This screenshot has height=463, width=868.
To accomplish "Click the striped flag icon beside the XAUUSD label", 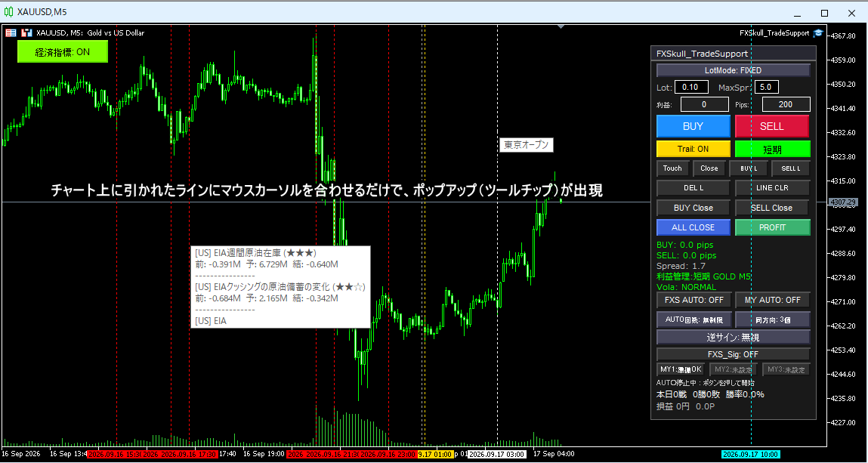I will pyautogui.click(x=11, y=33).
